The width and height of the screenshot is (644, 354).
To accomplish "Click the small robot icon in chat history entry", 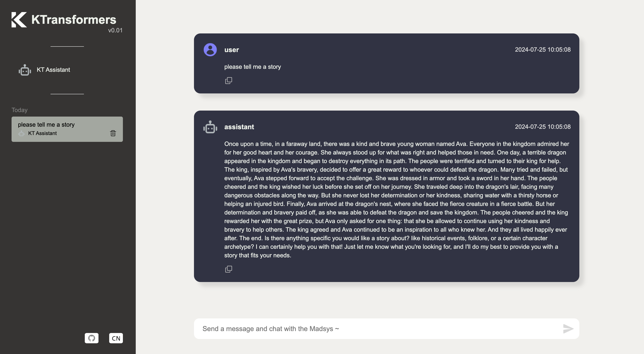I will coord(21,133).
